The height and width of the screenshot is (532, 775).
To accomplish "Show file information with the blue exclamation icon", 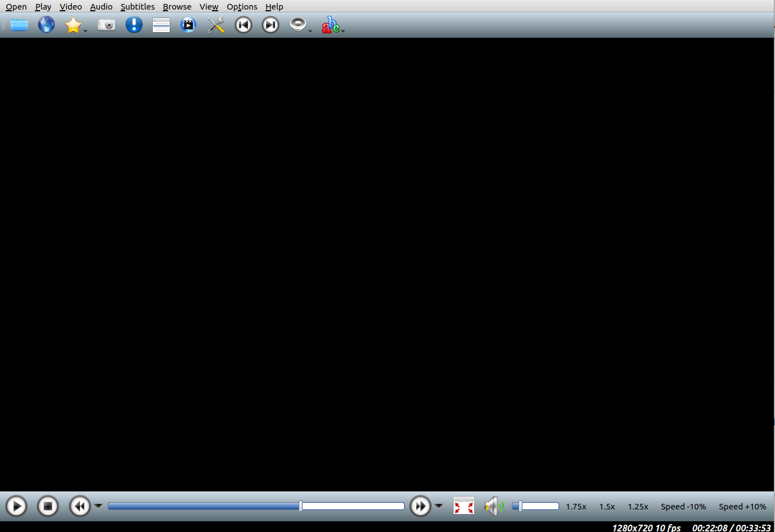I will pyautogui.click(x=134, y=25).
